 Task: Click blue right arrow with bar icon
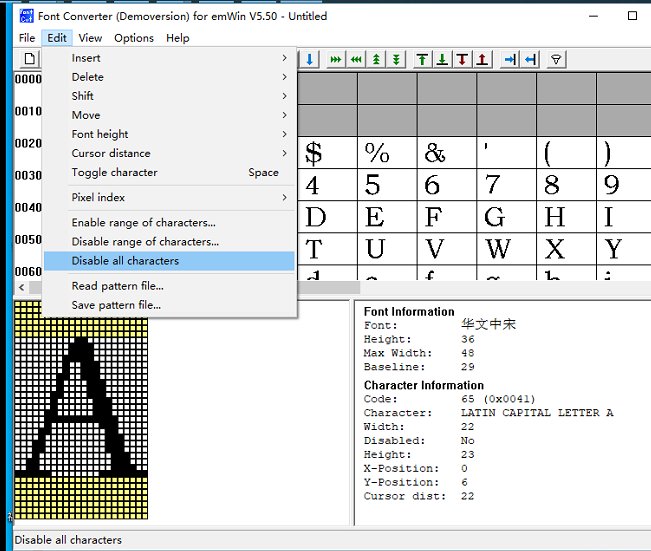click(x=509, y=59)
